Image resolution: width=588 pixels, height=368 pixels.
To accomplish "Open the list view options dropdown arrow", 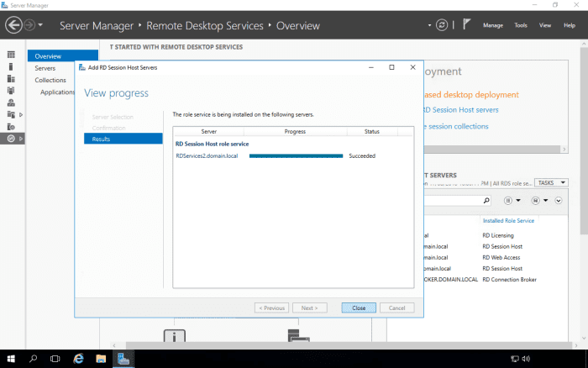I will (x=518, y=200).
